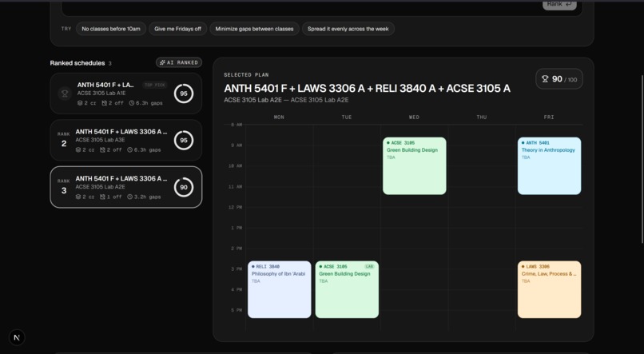
Task: Click the 3 PM time label
Action: pos(237,269)
